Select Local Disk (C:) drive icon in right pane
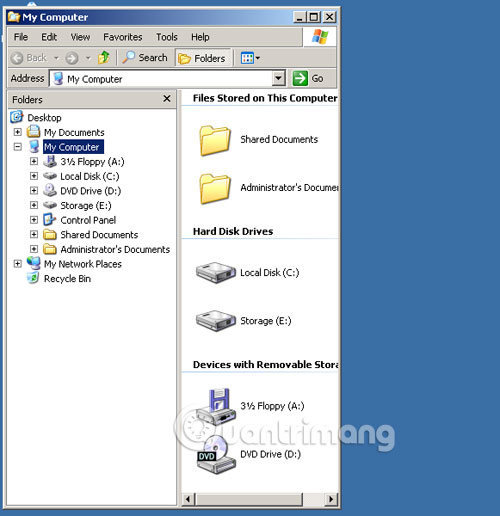The image size is (500, 516). pyautogui.click(x=216, y=272)
